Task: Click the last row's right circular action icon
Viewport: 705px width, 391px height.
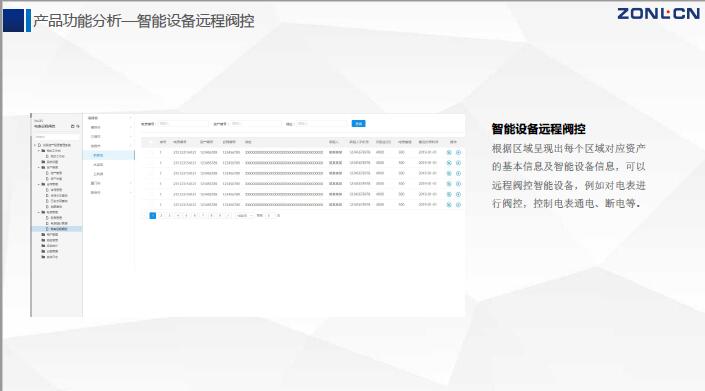Action: pos(458,204)
